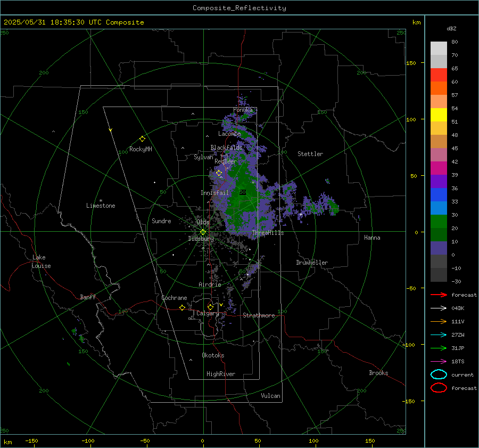Click the boxed 50 range label near Innisfail
This screenshot has width=479, height=448.
tap(243, 192)
